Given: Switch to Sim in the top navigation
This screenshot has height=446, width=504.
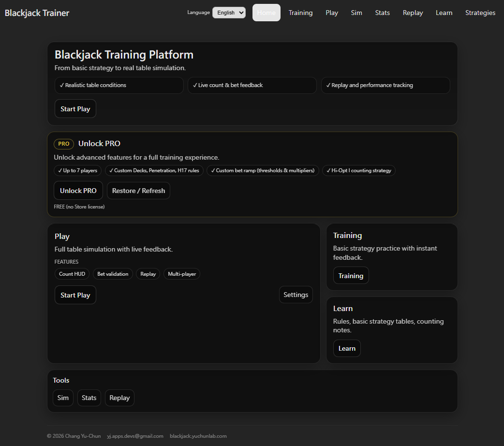Looking at the screenshot, I should tap(356, 13).
